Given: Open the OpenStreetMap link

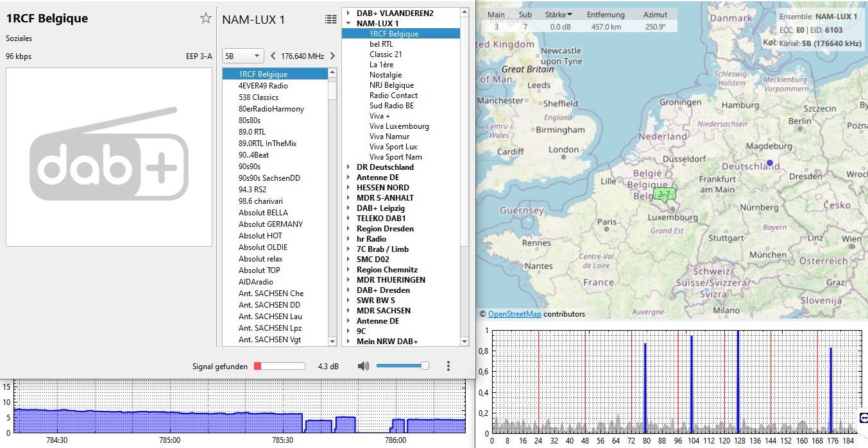Looking at the screenshot, I should click(514, 314).
